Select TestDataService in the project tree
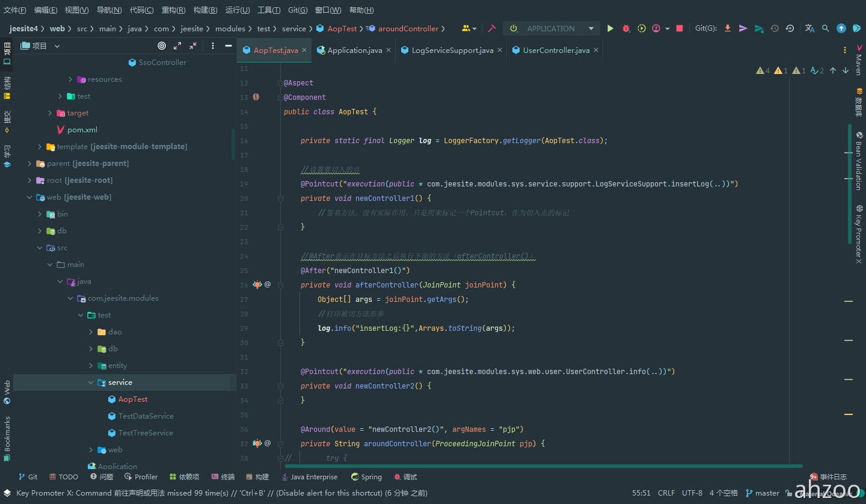The width and height of the screenshot is (866, 504). (146, 416)
